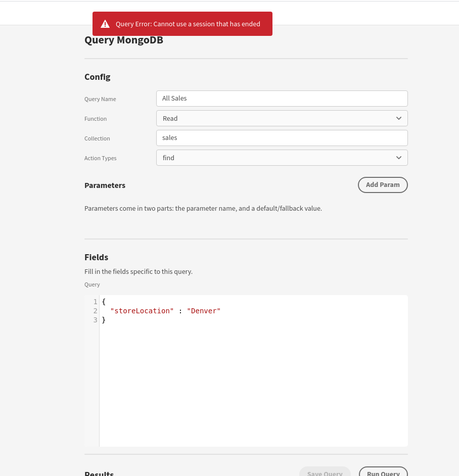The width and height of the screenshot is (459, 476).
Task: Click the Action Types field label
Action: pos(100,158)
